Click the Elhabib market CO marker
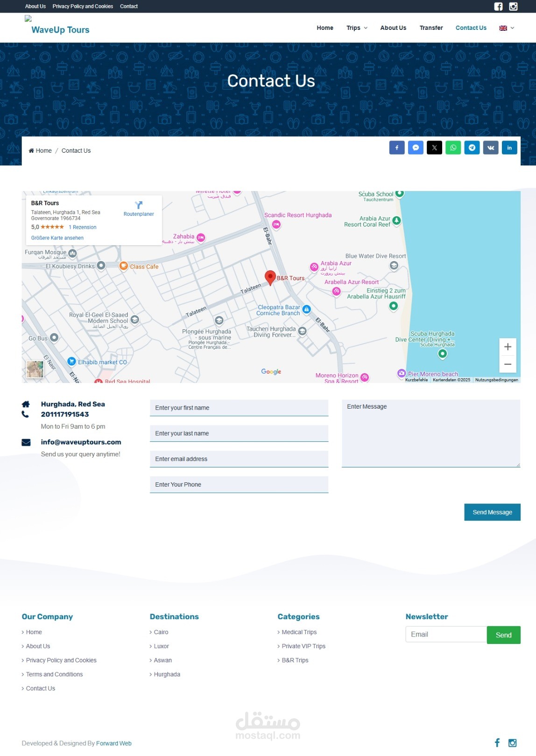The width and height of the screenshot is (536, 756). click(71, 361)
